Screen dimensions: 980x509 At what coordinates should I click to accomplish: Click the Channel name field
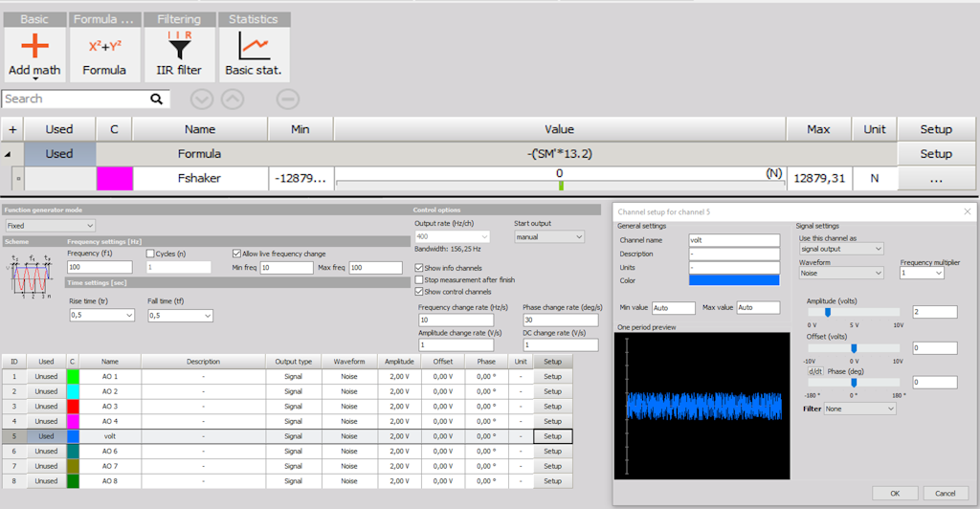coord(734,240)
